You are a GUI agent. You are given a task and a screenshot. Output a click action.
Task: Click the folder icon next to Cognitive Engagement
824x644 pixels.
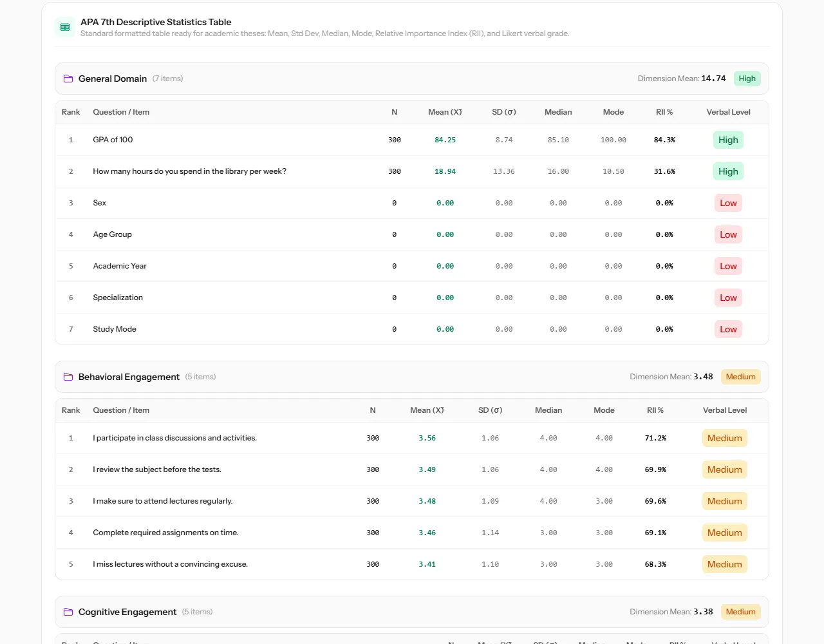[68, 612]
